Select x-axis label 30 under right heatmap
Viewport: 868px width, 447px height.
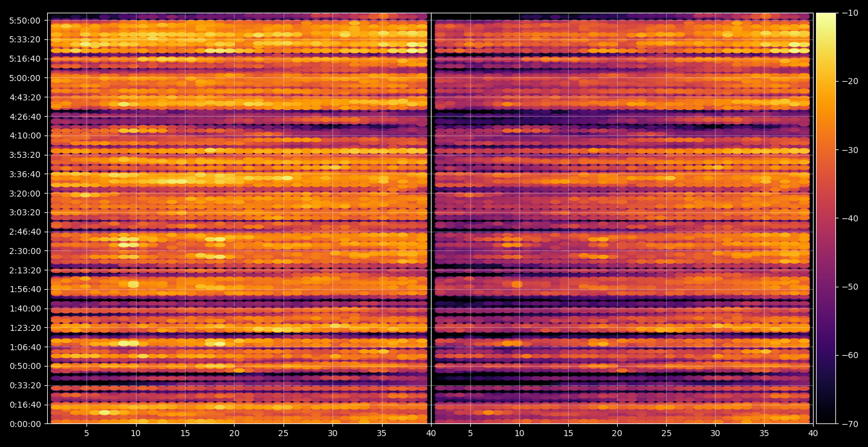(716, 433)
